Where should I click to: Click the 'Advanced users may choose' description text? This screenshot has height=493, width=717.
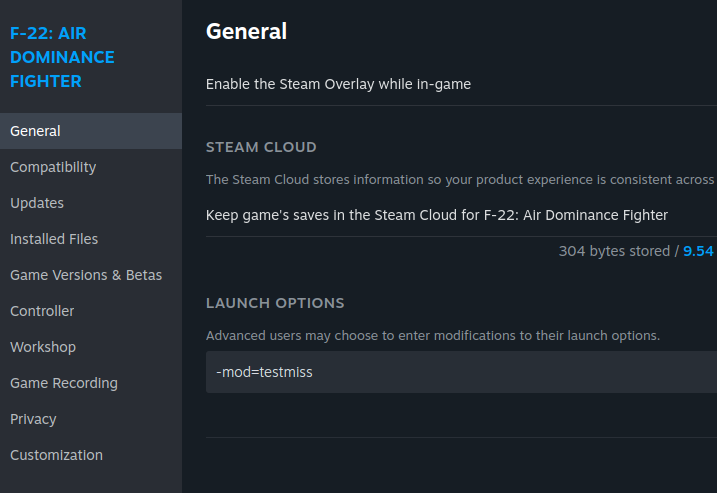[433, 336]
